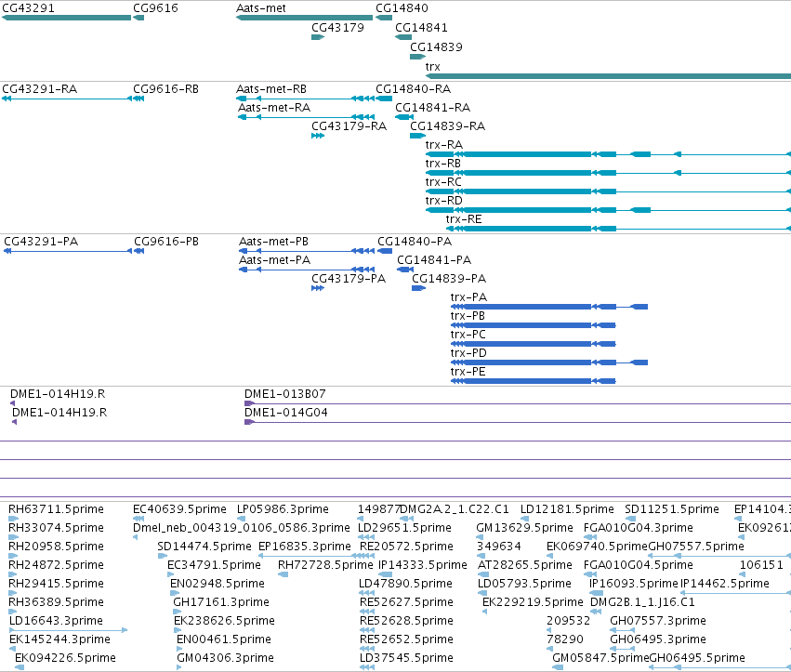Click the CG43291-PA protein label

pos(41,242)
